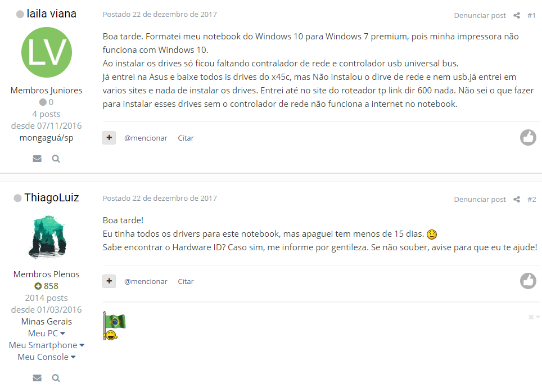Toggle multiquote plus on post #2
This screenshot has height=392, width=542.
click(x=109, y=281)
